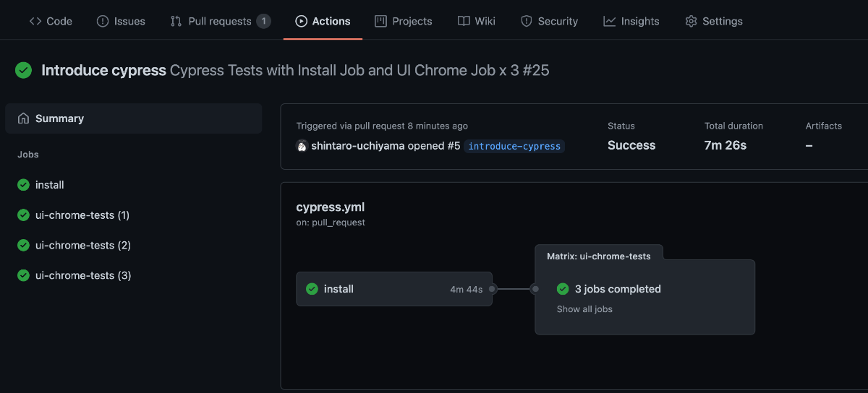
Task: Click the Wiki book icon
Action: 464,21
